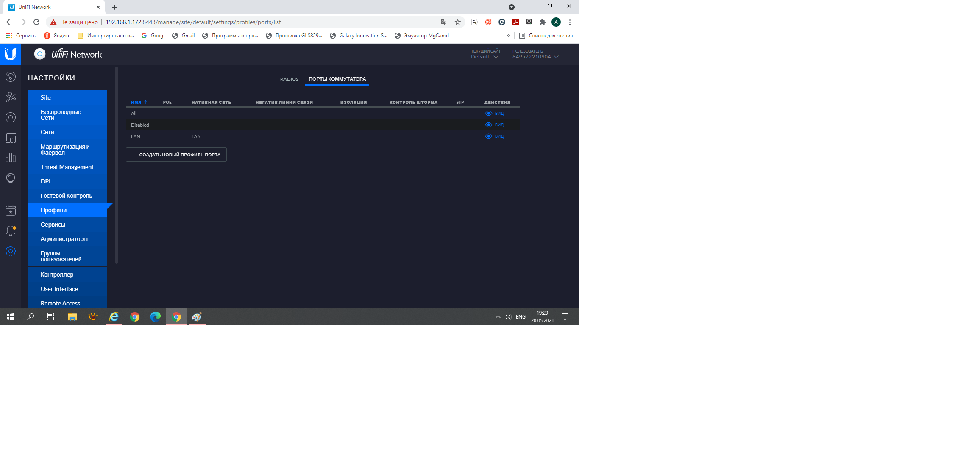View the Disabled port profile
Screen dimensions: 980x452
click(x=494, y=125)
